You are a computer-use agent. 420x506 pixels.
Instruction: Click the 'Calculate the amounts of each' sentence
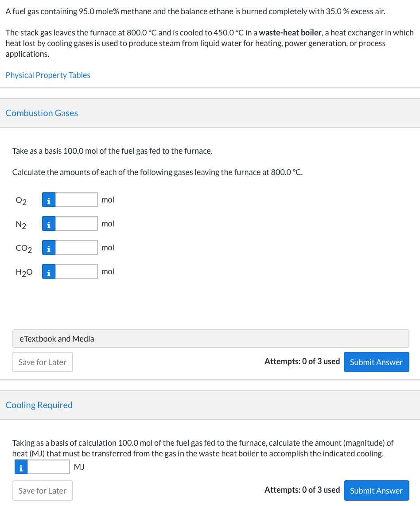coord(157,172)
